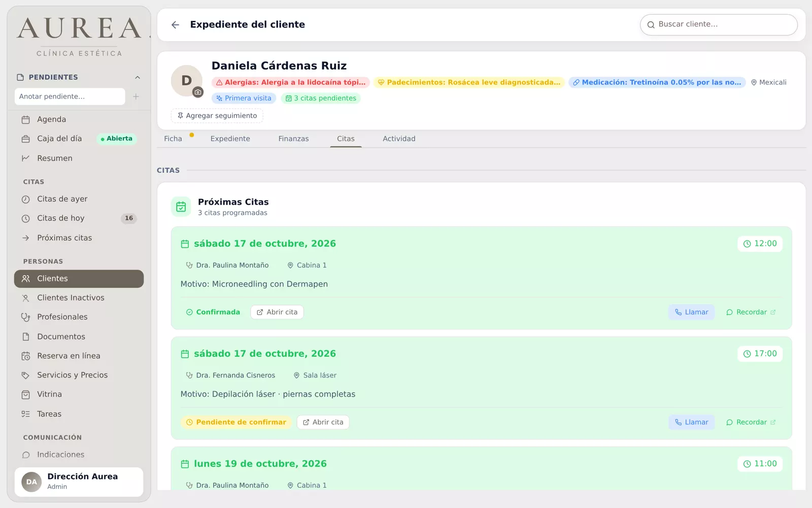This screenshot has height=508, width=812.
Task: Collapse the Pendientes section chevron
Action: [x=138, y=77]
